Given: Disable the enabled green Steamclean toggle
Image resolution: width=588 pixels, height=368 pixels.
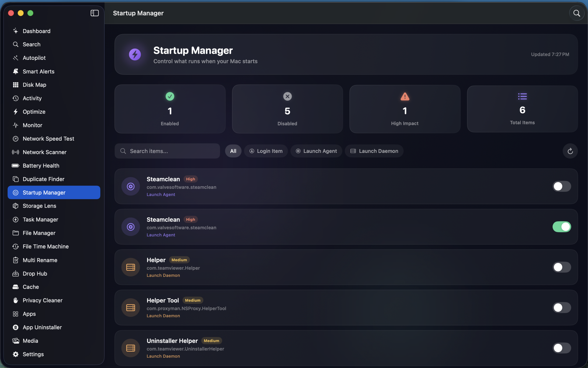Looking at the screenshot, I should pos(562,227).
